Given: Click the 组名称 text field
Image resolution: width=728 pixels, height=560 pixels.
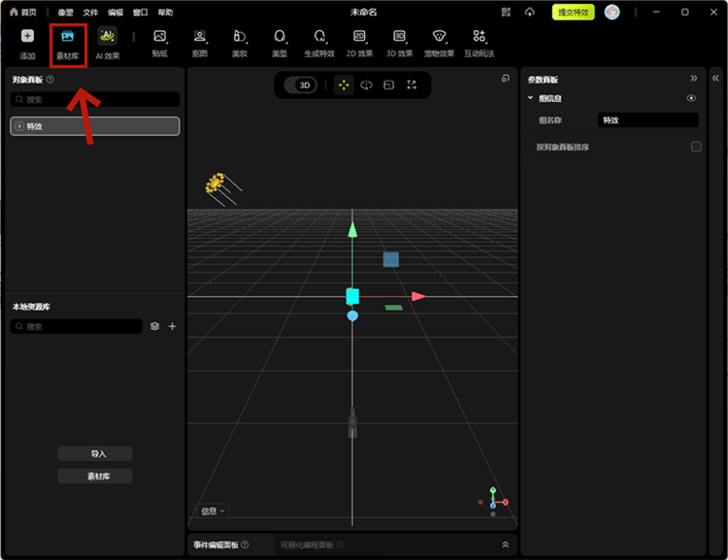Looking at the screenshot, I should pos(647,120).
